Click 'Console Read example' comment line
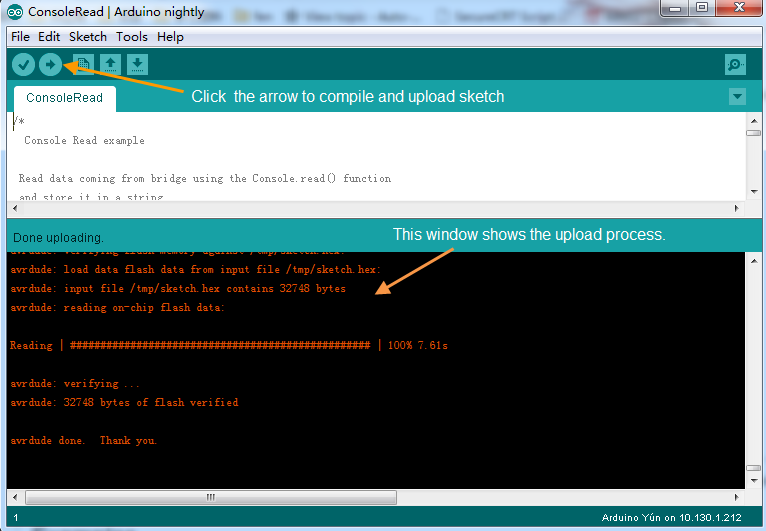 click(85, 141)
